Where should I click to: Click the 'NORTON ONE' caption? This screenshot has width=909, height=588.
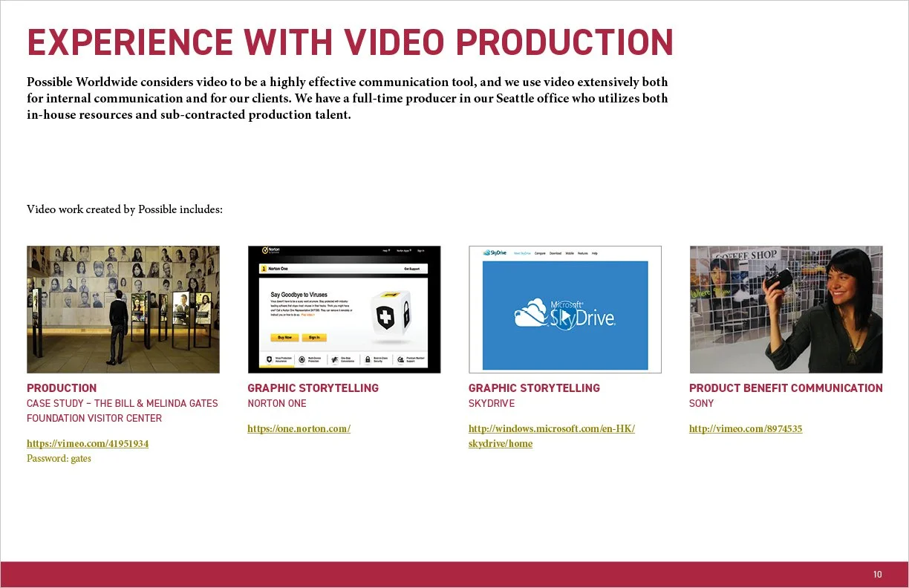pos(277,404)
